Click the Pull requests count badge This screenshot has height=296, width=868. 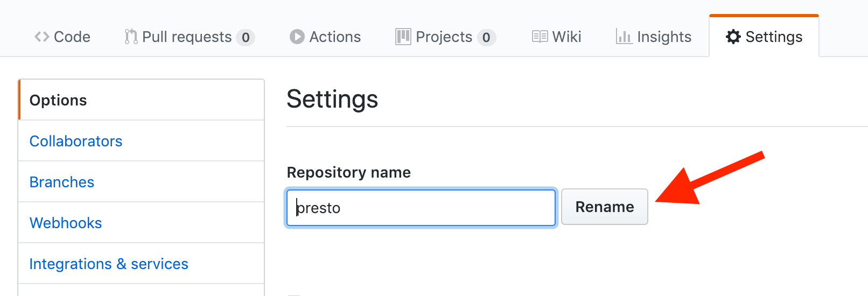tap(246, 37)
